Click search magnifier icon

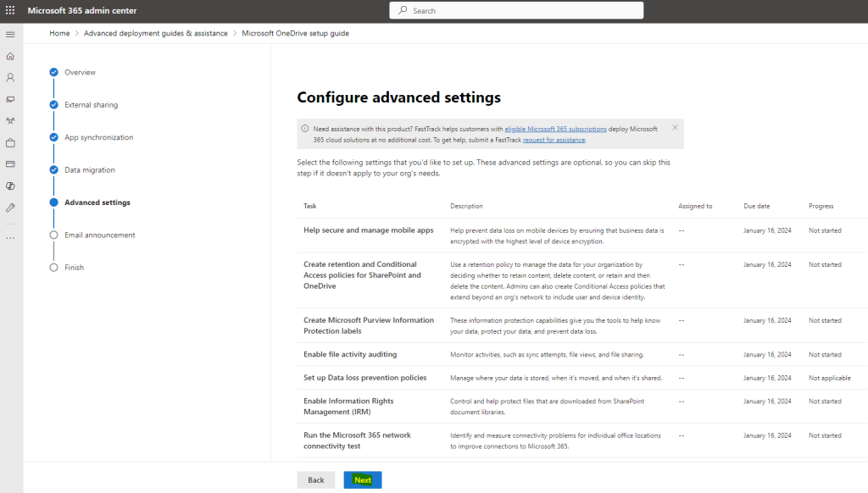click(403, 10)
